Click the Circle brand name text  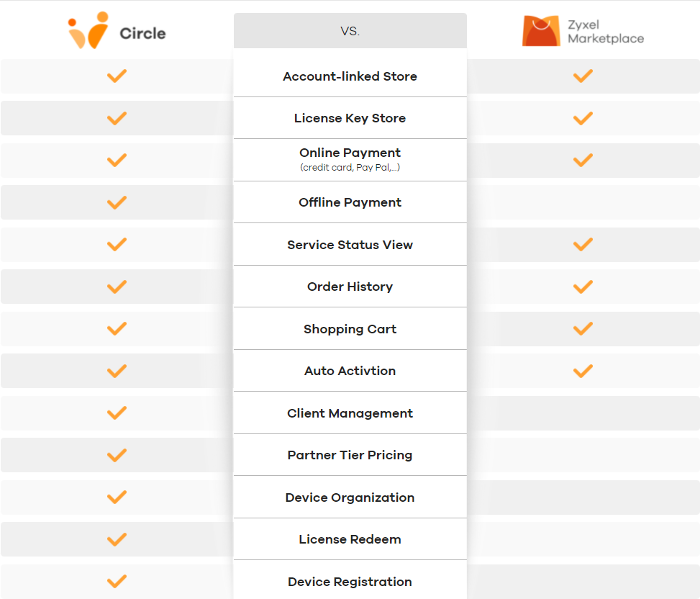tap(142, 33)
